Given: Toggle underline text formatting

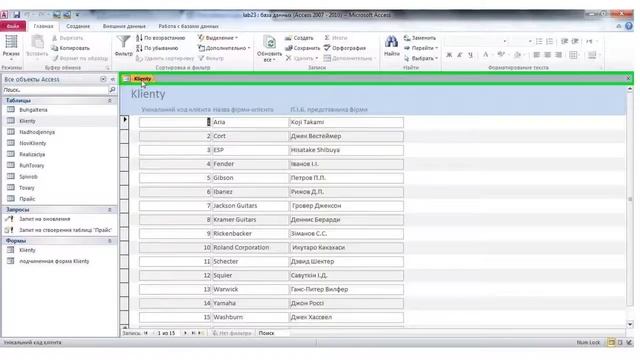Looking at the screenshot, I should coord(470,55).
